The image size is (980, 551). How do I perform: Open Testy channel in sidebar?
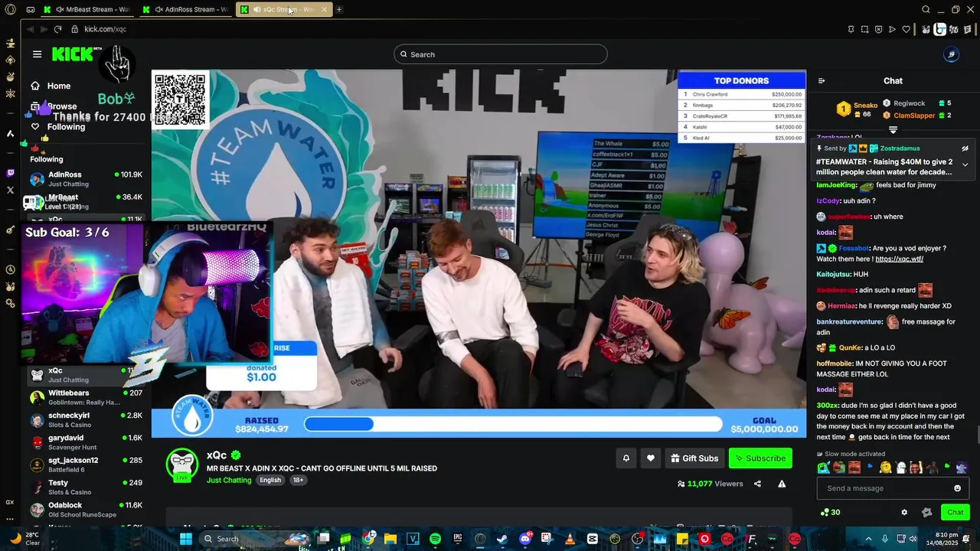(x=87, y=487)
